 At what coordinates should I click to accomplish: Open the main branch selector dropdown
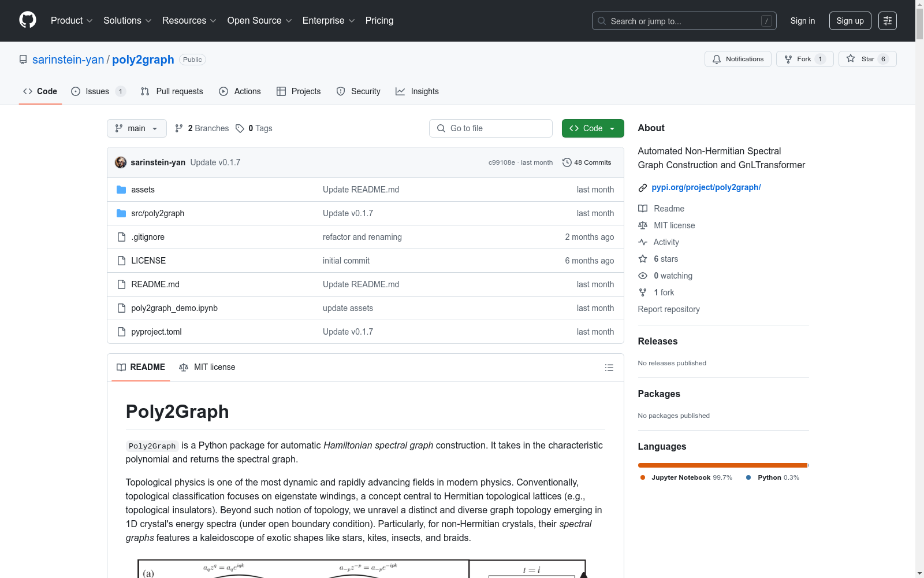tap(137, 128)
